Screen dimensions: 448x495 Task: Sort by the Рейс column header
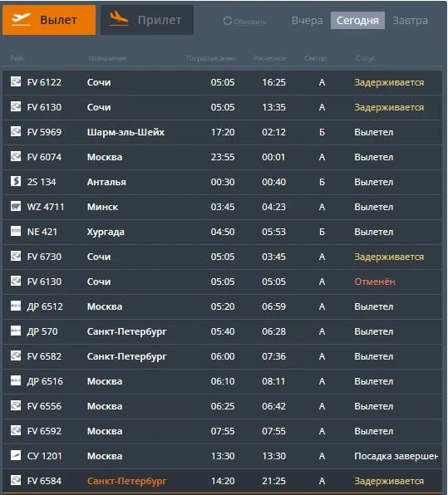pyautogui.click(x=17, y=58)
